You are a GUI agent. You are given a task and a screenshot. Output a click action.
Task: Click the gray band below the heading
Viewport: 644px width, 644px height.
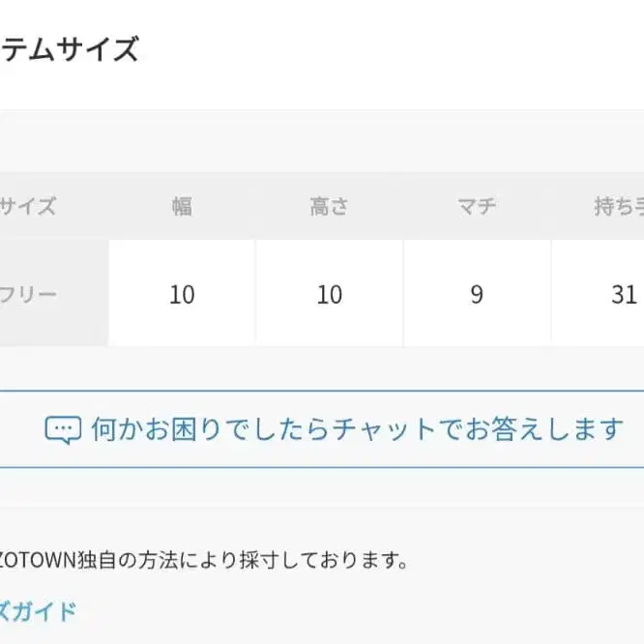coord(322,140)
